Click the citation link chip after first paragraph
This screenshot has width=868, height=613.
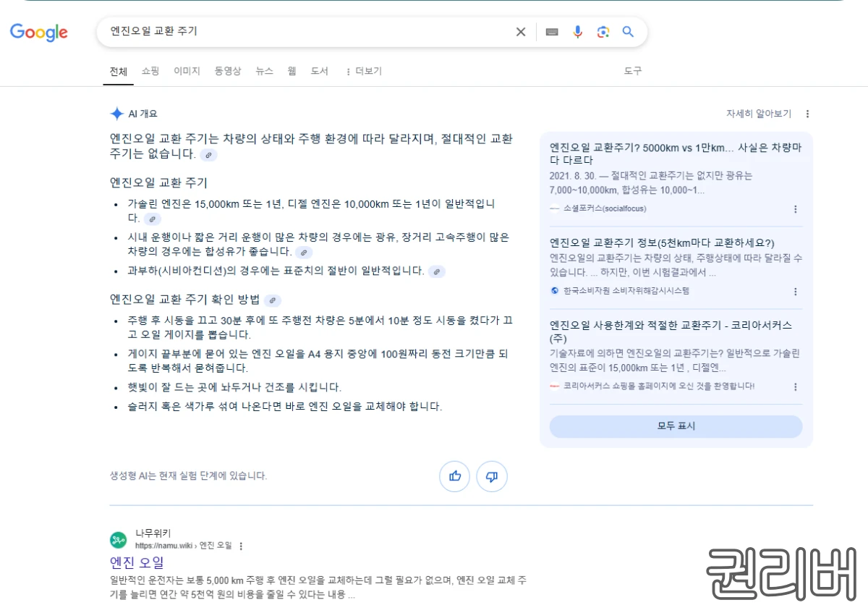click(x=208, y=155)
